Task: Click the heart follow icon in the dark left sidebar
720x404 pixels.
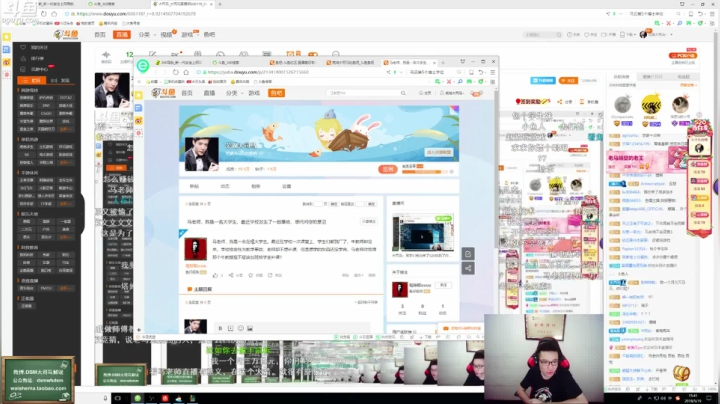Action: [x=23, y=47]
